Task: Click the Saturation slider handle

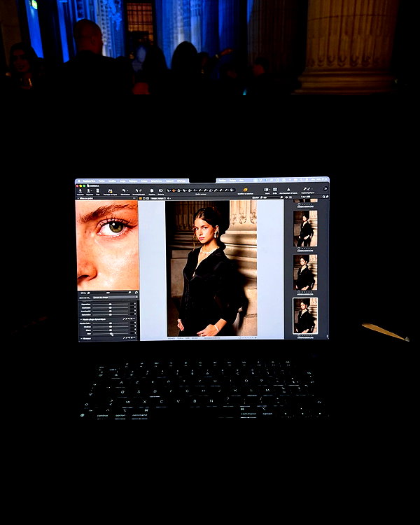Action: click(110, 315)
